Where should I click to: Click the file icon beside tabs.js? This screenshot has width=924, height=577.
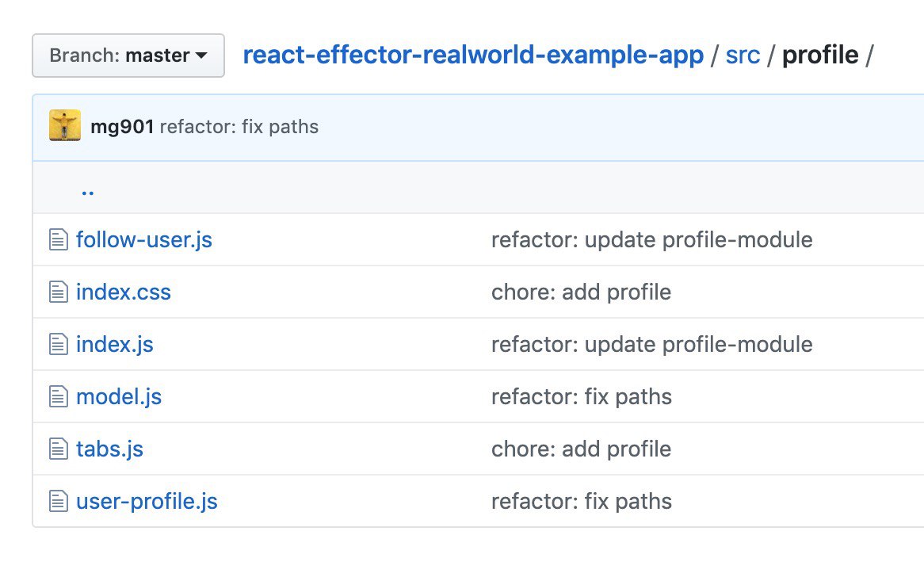click(x=59, y=449)
